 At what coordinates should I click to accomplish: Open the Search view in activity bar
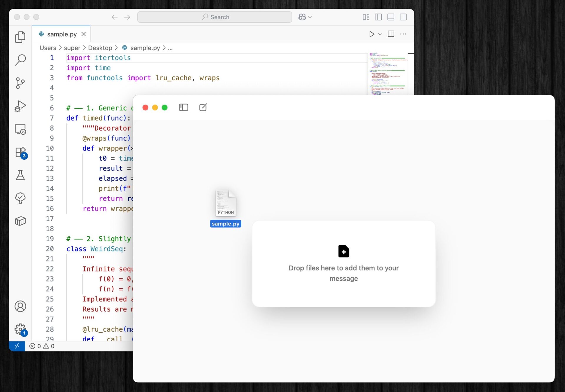[x=20, y=60]
